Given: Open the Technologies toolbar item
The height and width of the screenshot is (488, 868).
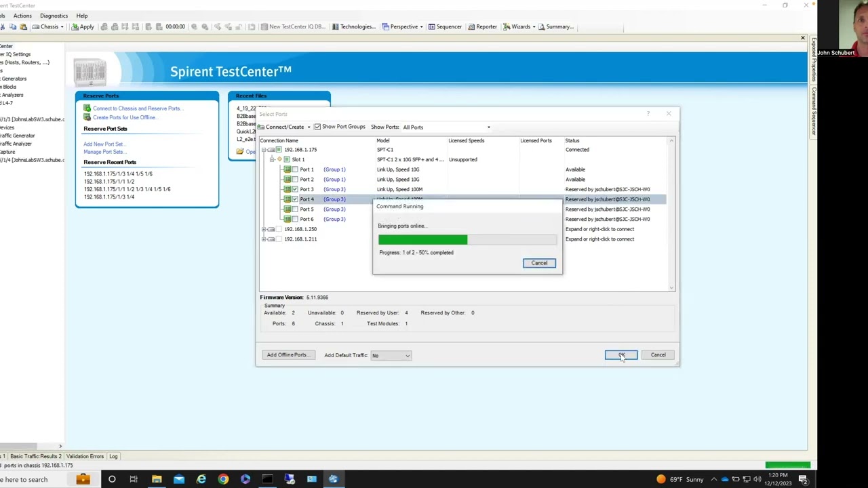Looking at the screenshot, I should [353, 27].
